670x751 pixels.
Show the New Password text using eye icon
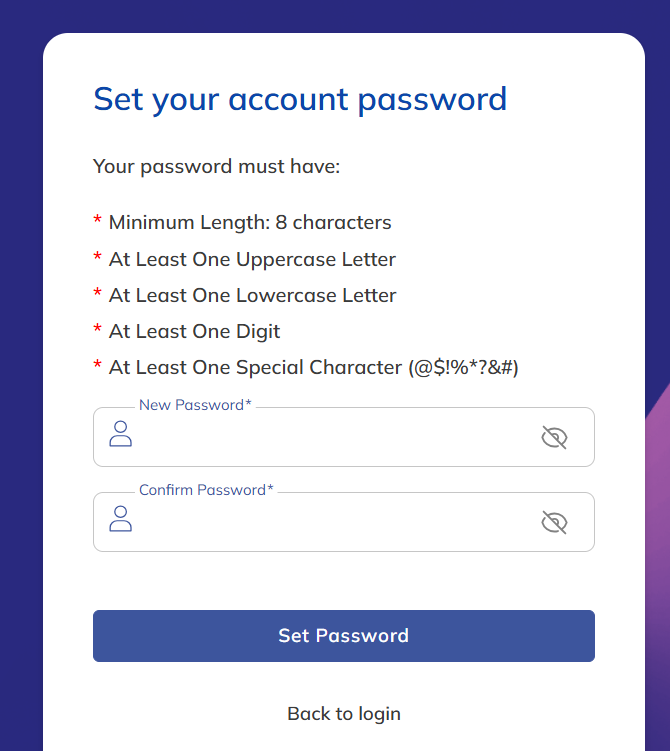click(x=554, y=437)
